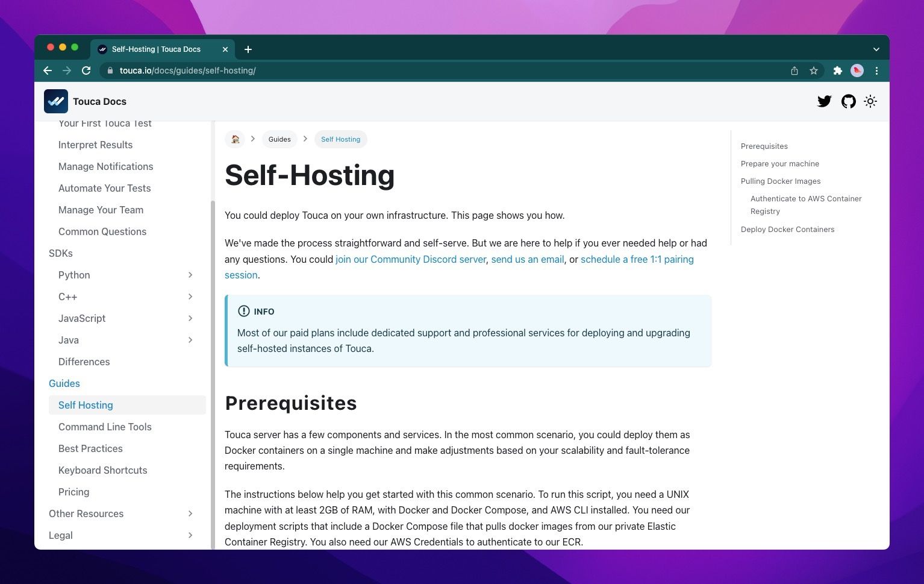Screen dimensions: 924x584
Task: Open the extensions puzzle icon
Action: (x=837, y=71)
